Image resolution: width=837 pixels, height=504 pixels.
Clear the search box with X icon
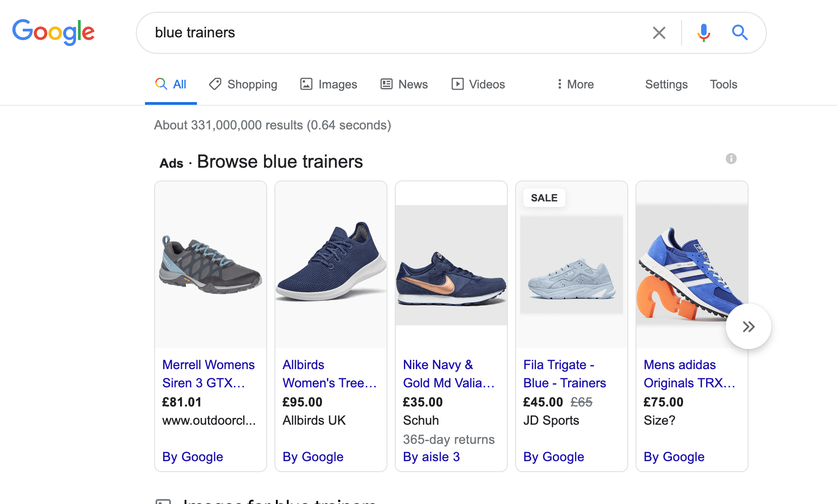[x=659, y=33]
